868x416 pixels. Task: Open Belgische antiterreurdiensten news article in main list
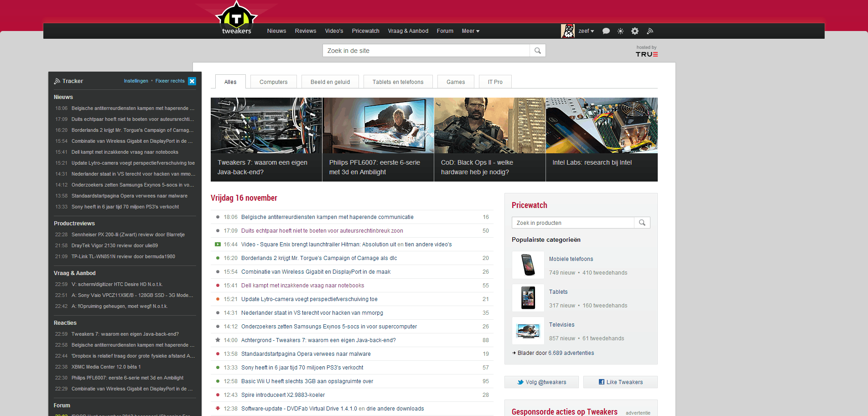click(327, 217)
